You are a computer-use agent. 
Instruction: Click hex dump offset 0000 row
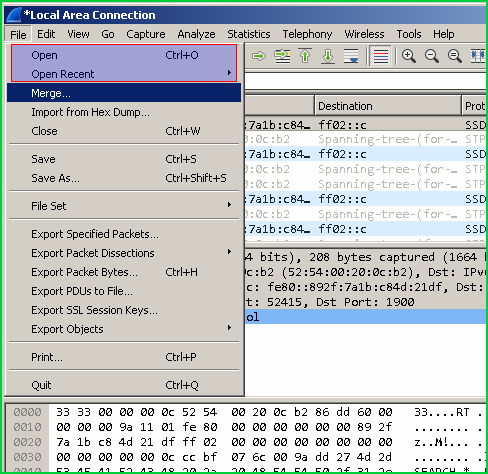click(x=27, y=412)
